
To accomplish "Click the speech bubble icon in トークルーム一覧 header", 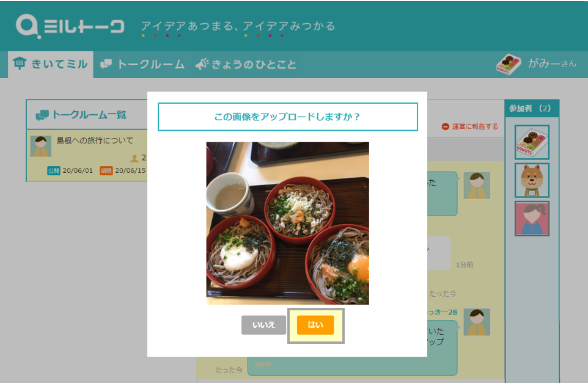I will click(x=42, y=115).
